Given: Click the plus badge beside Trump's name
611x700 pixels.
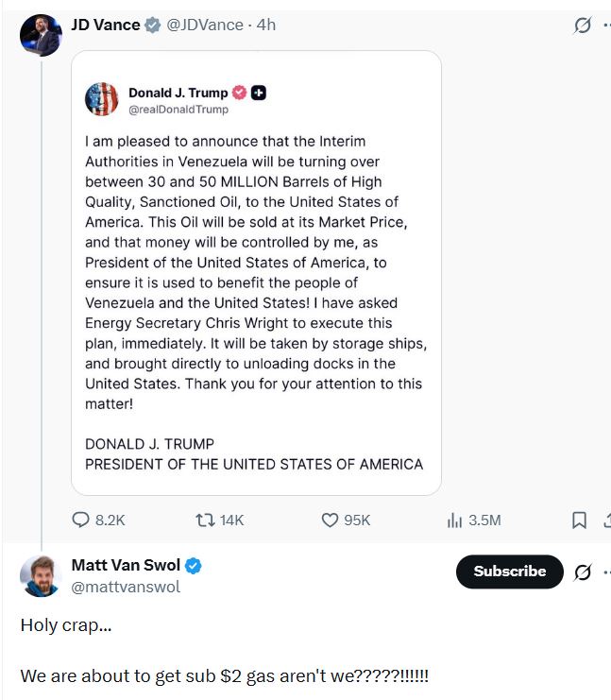Looking at the screenshot, I should 259,93.
